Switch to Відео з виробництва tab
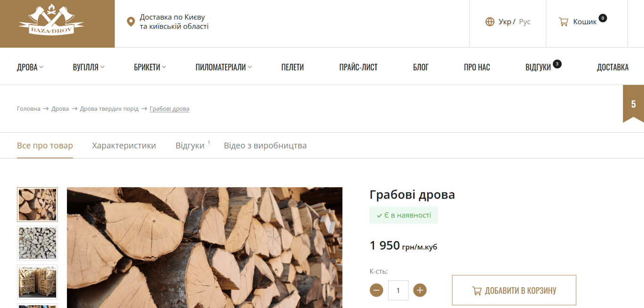644x308 pixels. 265,145
